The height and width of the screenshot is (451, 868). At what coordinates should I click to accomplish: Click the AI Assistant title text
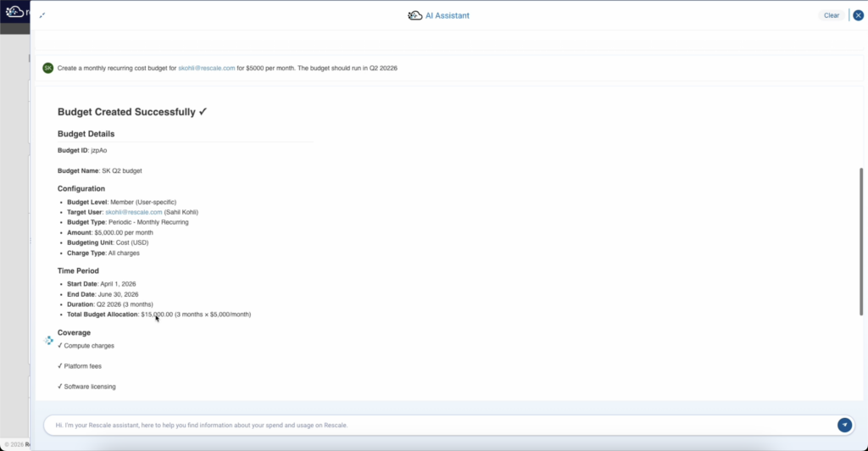pos(447,15)
